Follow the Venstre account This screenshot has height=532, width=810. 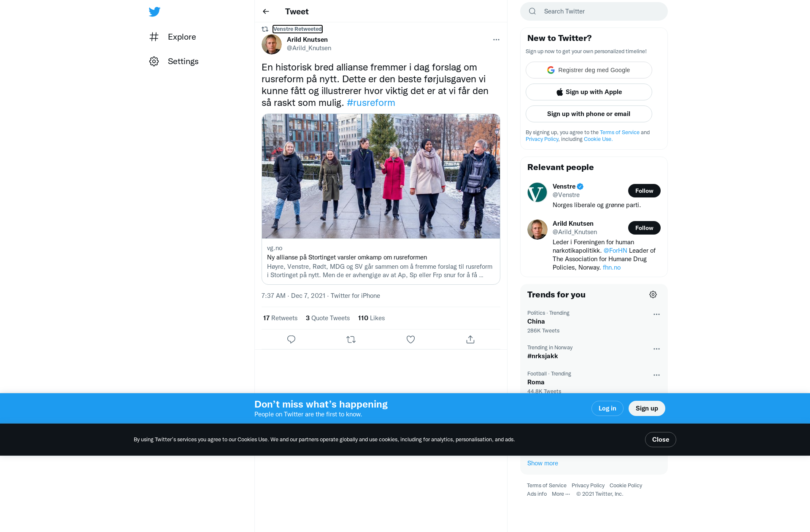[x=644, y=191]
